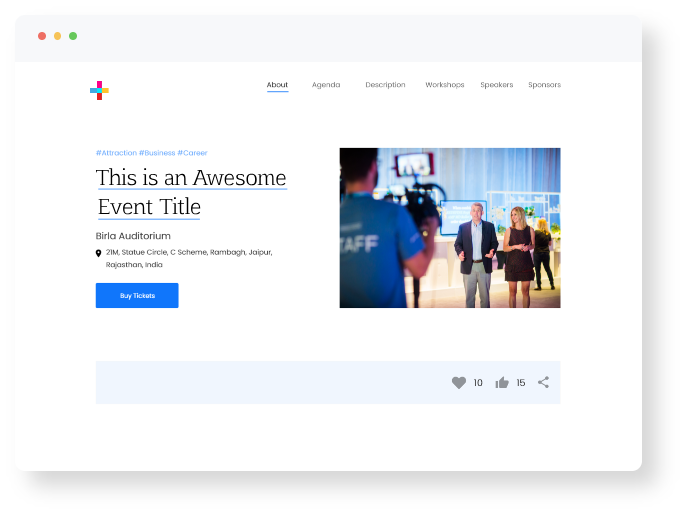Select Description in the navigation
The width and height of the screenshot is (687, 516).
(x=385, y=85)
